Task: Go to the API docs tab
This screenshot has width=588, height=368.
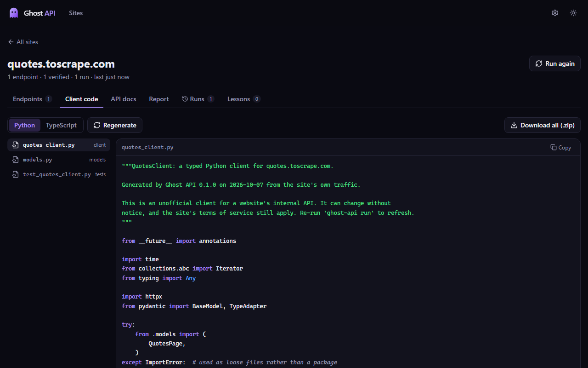Action: point(124,99)
